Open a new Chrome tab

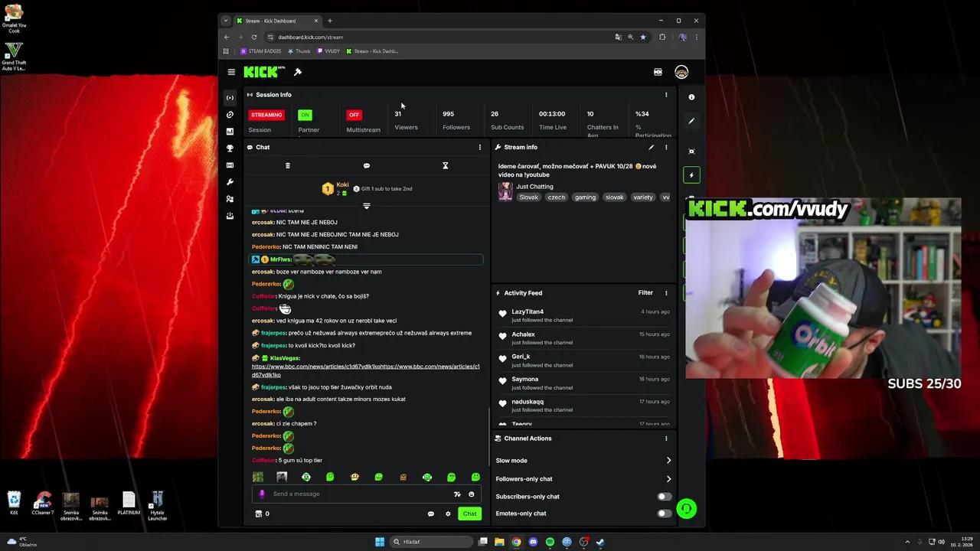330,21
